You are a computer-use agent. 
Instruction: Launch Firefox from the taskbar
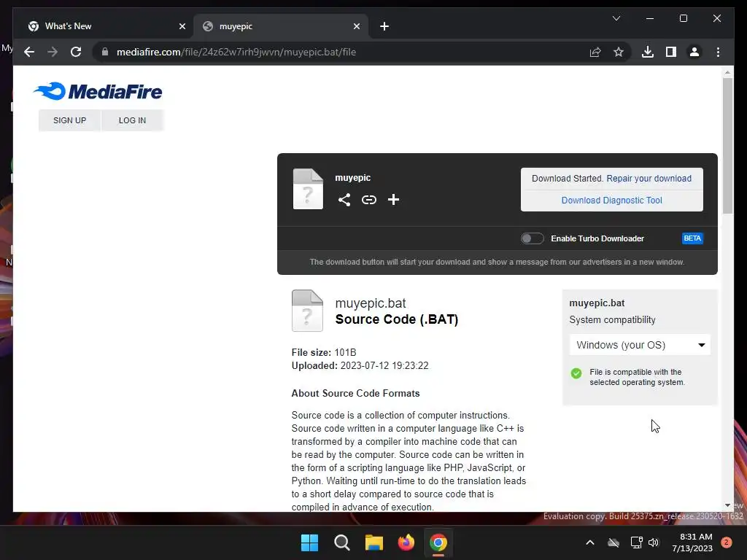[406, 542]
